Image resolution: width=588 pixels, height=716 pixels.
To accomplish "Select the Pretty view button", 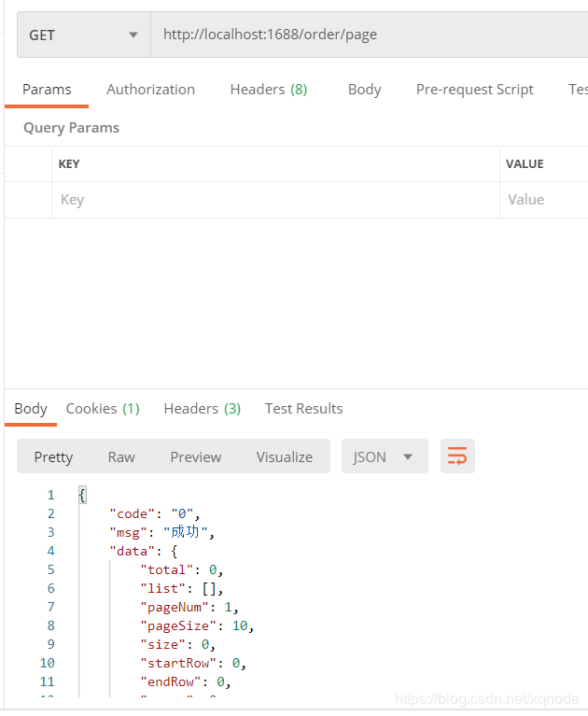I will 53,456.
